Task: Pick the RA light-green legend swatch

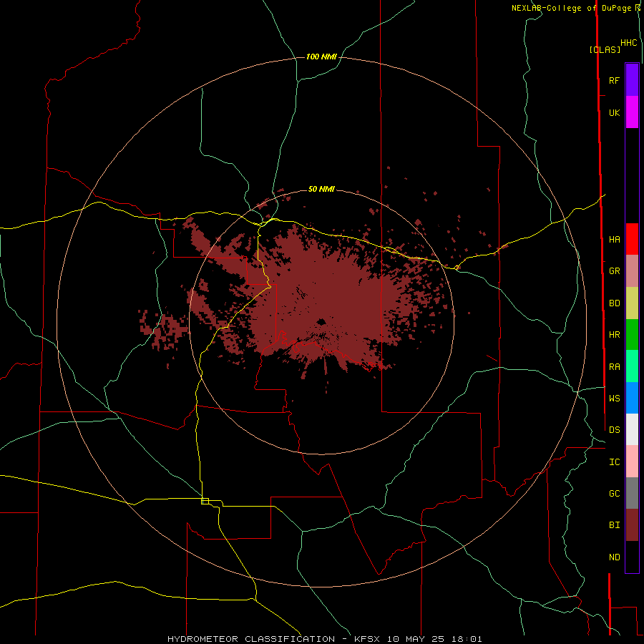Action: (632, 366)
